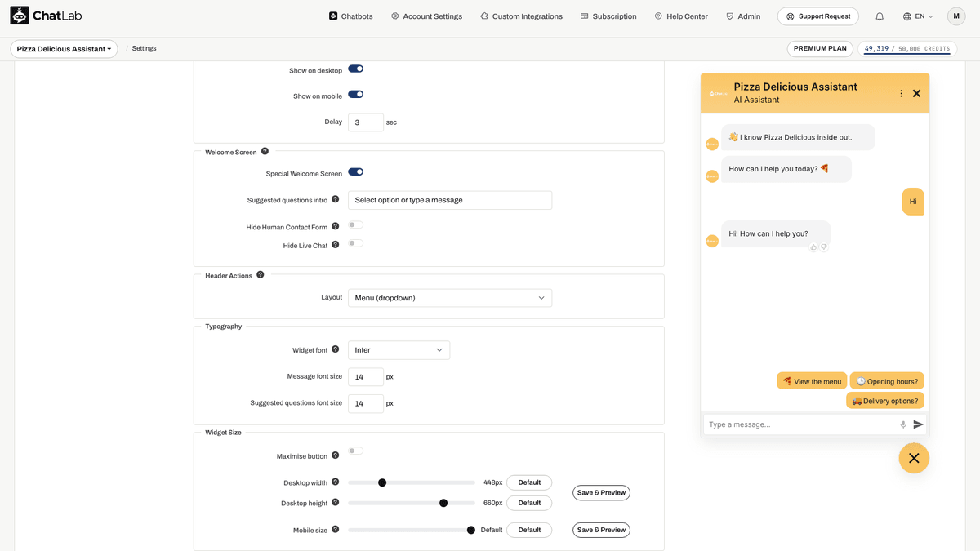Open the Layout Menu (dropdown) selector

450,298
